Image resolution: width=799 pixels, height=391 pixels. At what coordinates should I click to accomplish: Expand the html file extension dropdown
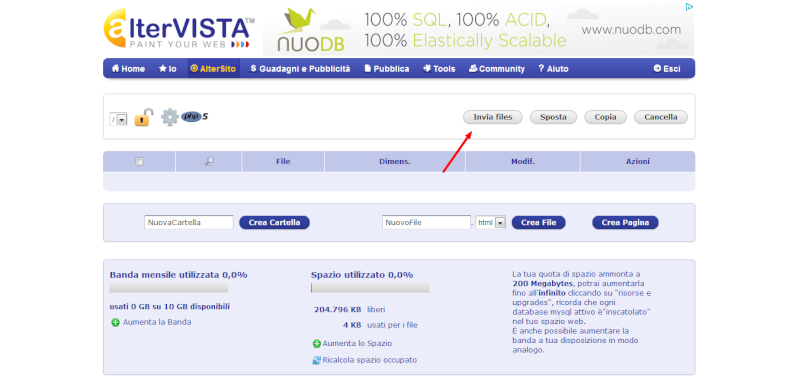[490, 222]
